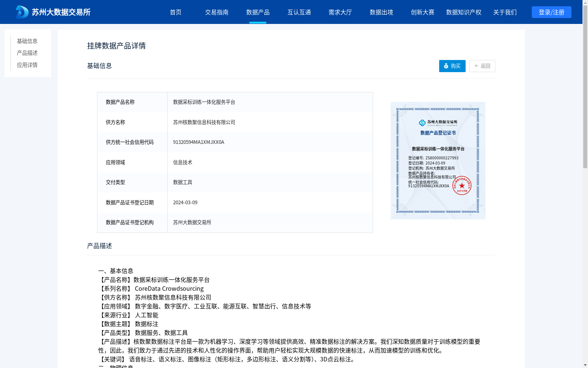The height and width of the screenshot is (368, 588).
Task: Click the 产品描述 section heading in the main content
Action: pos(100,246)
